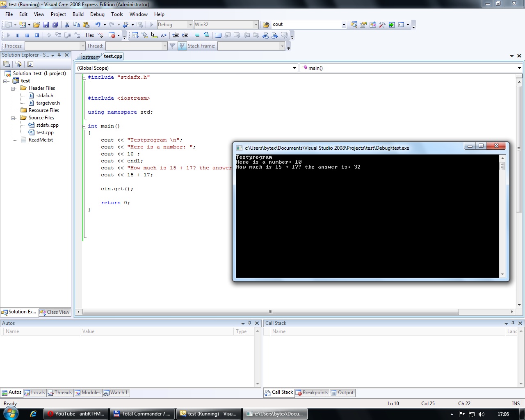Image resolution: width=525 pixels, height=420 pixels.
Task: Toggle auto-hide pin on Autos panel
Action: tap(250, 323)
